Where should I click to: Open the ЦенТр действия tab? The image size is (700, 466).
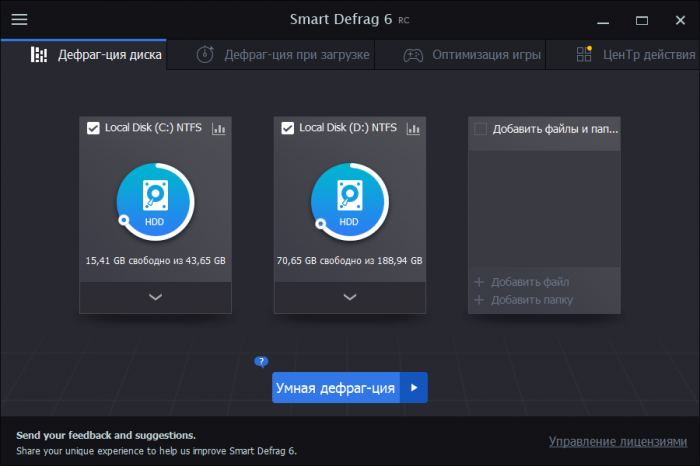[635, 54]
